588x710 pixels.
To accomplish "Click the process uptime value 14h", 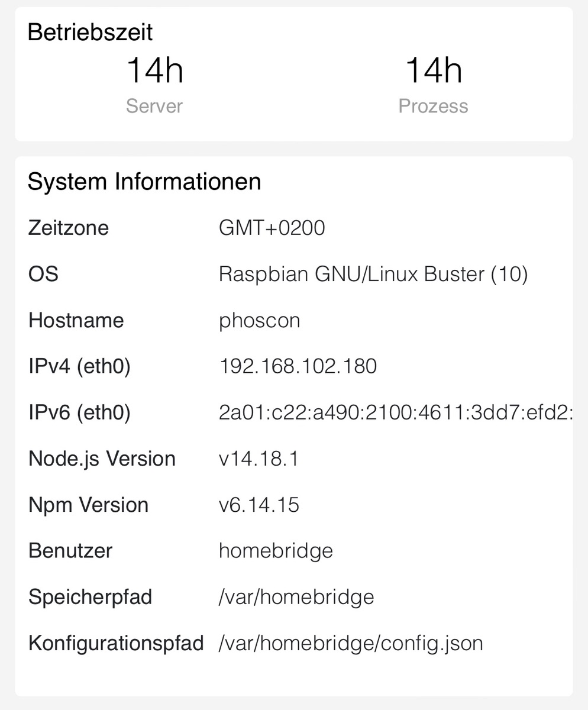I will pos(433,70).
